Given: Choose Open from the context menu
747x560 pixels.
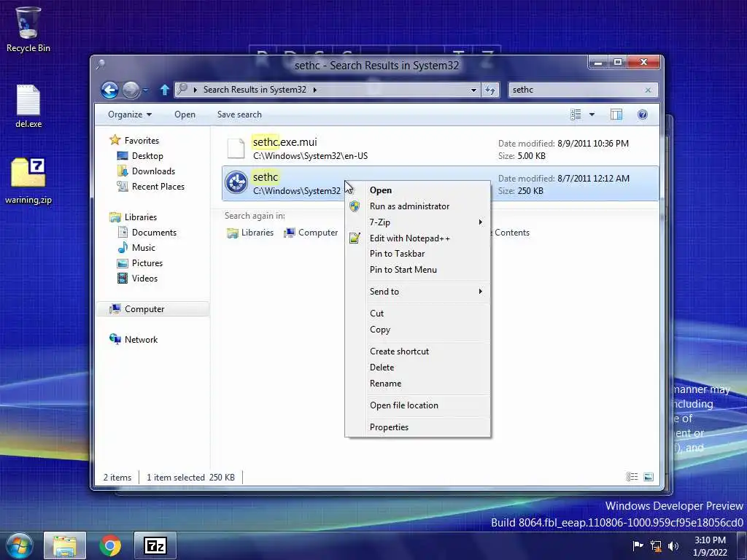Looking at the screenshot, I should coord(418,190).
